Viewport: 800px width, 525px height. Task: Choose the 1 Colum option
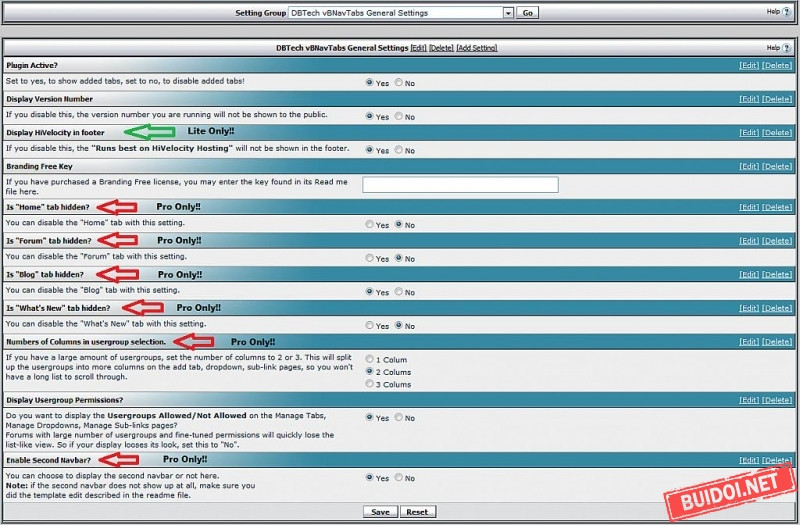point(371,358)
